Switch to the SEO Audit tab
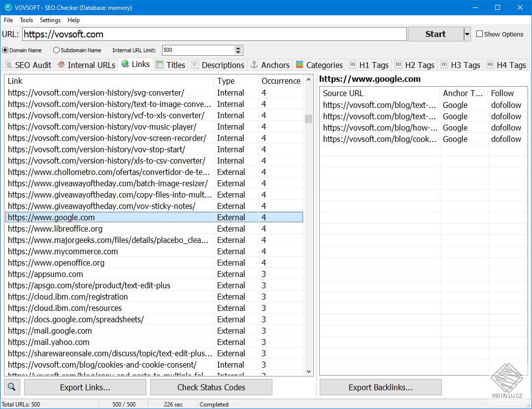 click(28, 65)
